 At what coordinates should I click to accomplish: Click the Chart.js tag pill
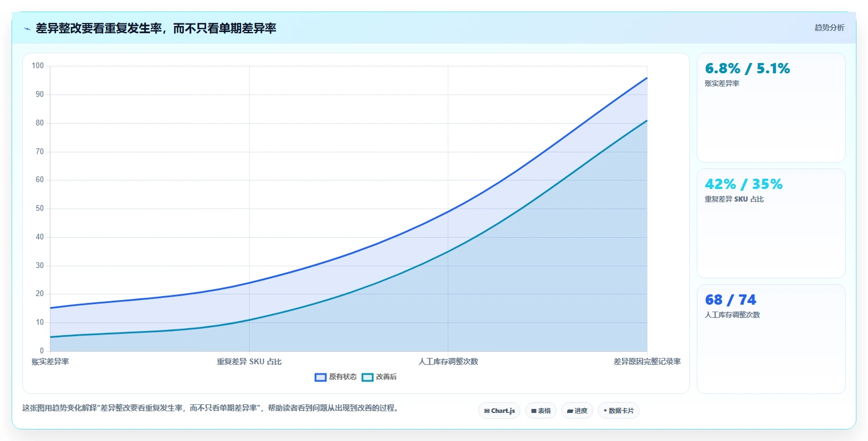(499, 411)
